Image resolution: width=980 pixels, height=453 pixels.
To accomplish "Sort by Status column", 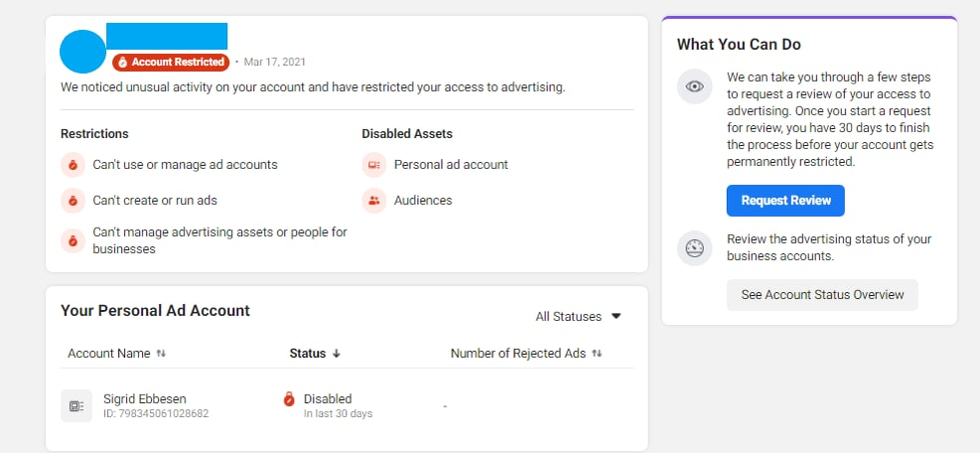I will pos(315,354).
